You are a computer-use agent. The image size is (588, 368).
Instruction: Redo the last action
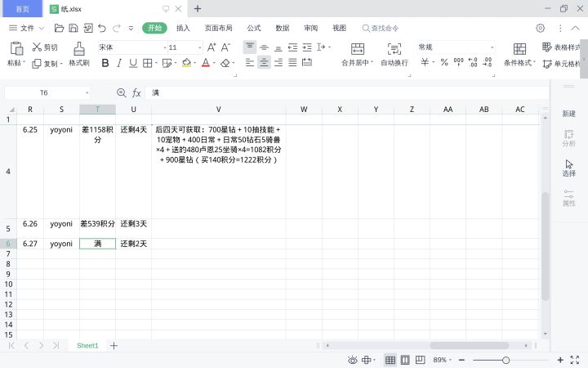coord(117,28)
